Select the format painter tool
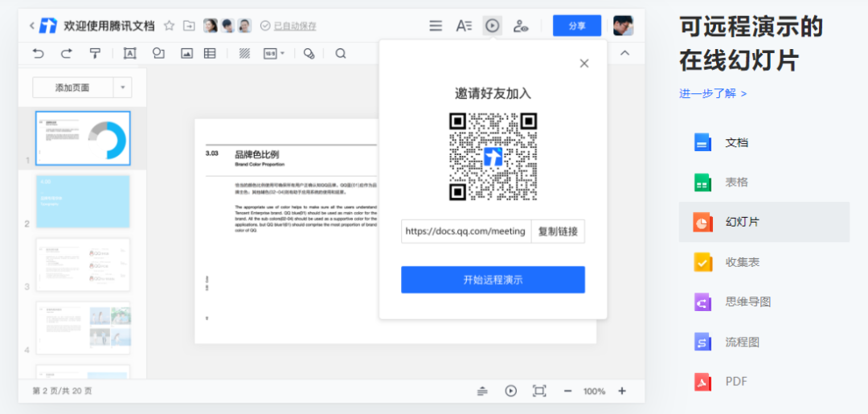868x414 pixels. click(95, 54)
